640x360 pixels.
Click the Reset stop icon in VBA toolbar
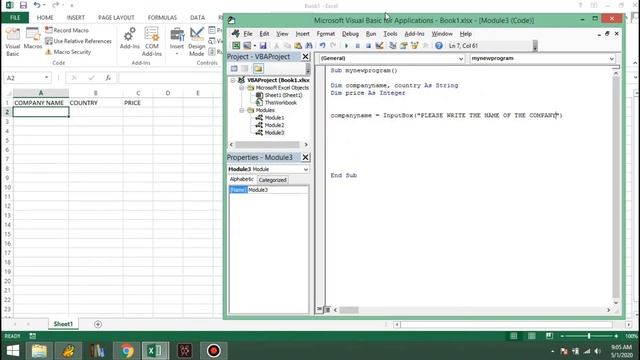click(368, 46)
